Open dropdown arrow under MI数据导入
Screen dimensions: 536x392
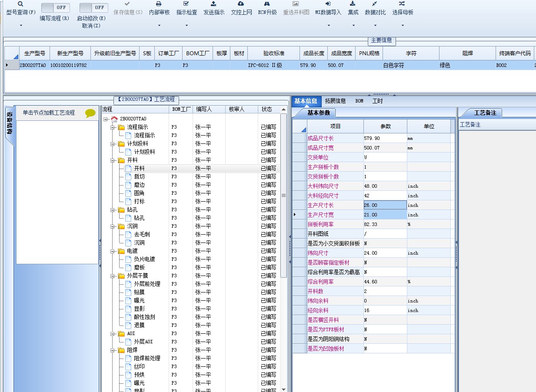328,26
